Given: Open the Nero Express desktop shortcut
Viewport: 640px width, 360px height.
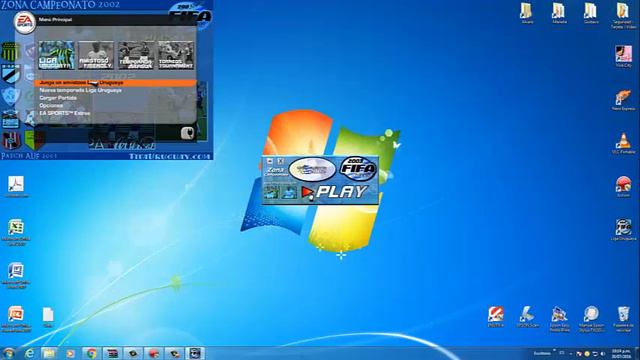Looking at the screenshot, I should (623, 100).
